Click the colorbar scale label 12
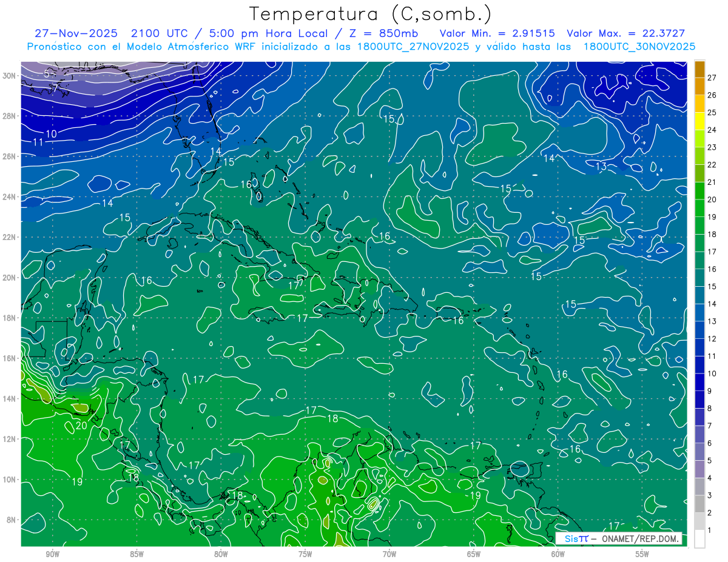 tap(712, 339)
